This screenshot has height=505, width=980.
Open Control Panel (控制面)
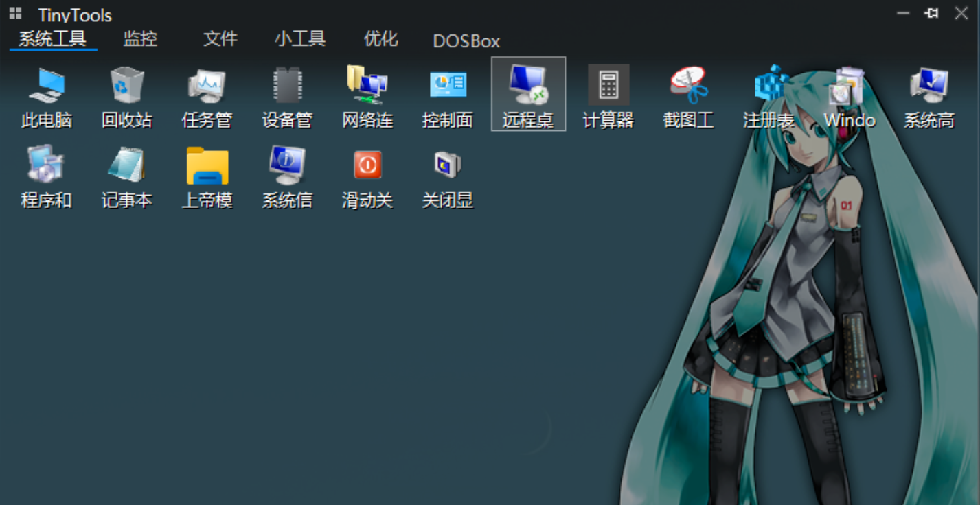tap(448, 96)
